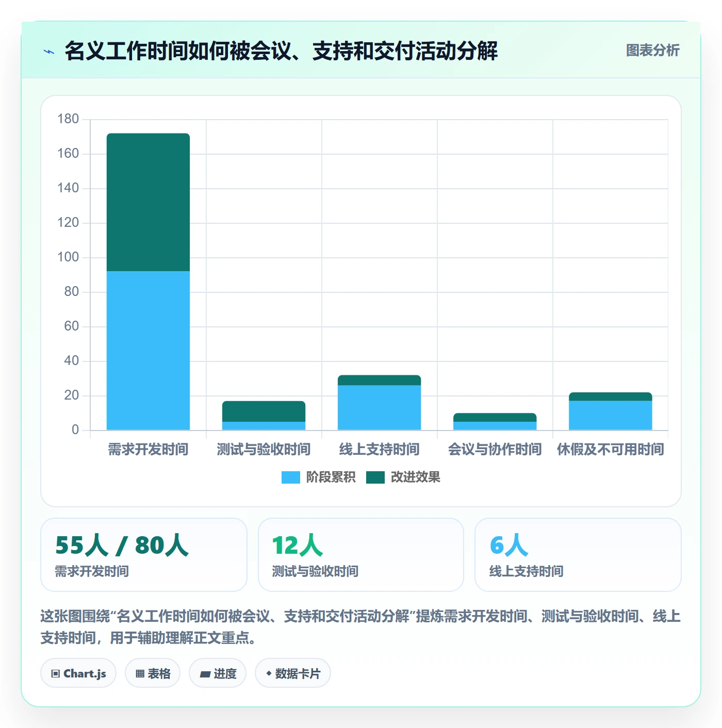Viewport: 722px width, 728px height.
Task: Open the 6人 stat card
Action: click(578, 555)
